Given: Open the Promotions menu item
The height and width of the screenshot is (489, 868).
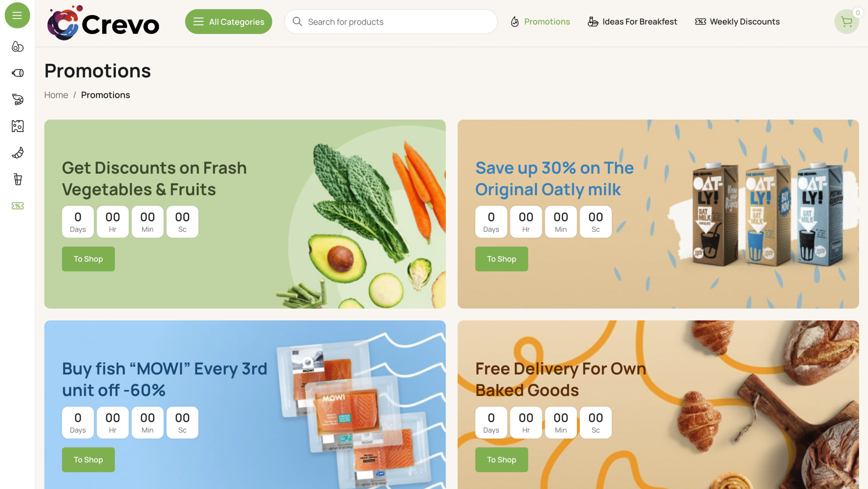Looking at the screenshot, I should [540, 22].
